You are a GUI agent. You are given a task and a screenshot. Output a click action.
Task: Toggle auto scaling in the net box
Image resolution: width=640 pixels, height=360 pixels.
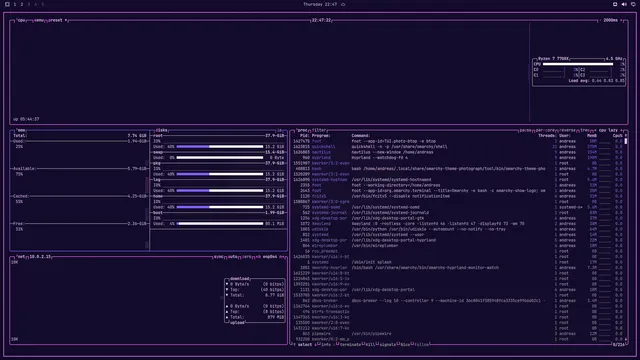click(233, 257)
